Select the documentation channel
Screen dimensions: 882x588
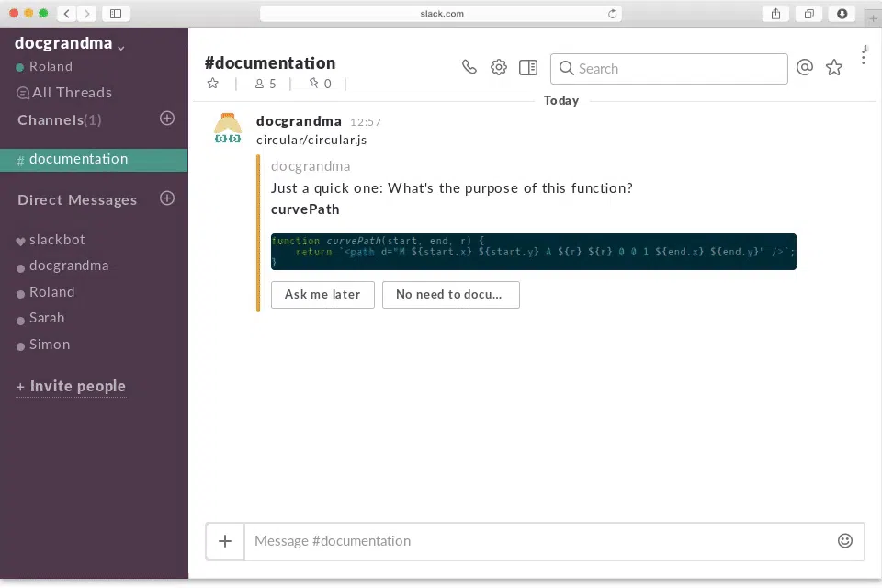94,160
